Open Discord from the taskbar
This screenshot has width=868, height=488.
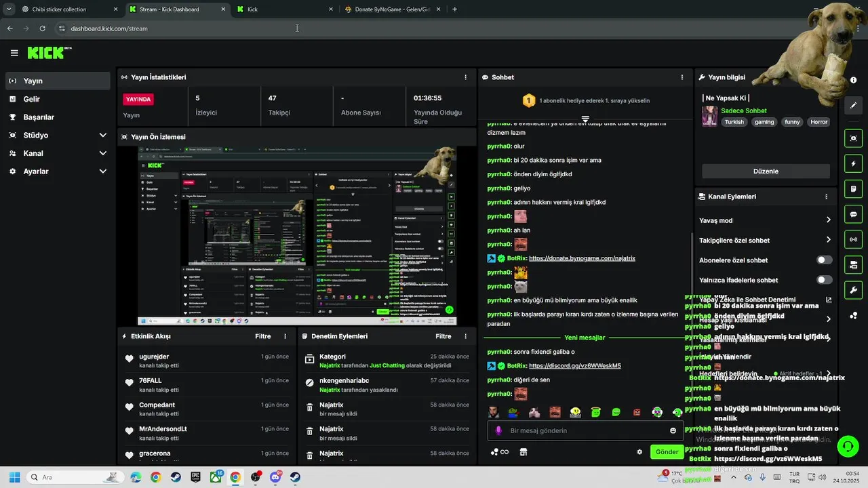(x=275, y=477)
